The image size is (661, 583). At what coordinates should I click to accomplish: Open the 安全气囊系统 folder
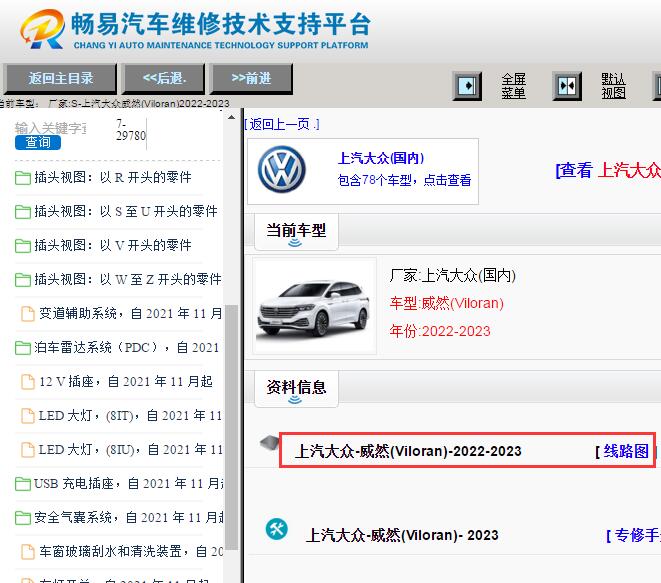click(128, 518)
